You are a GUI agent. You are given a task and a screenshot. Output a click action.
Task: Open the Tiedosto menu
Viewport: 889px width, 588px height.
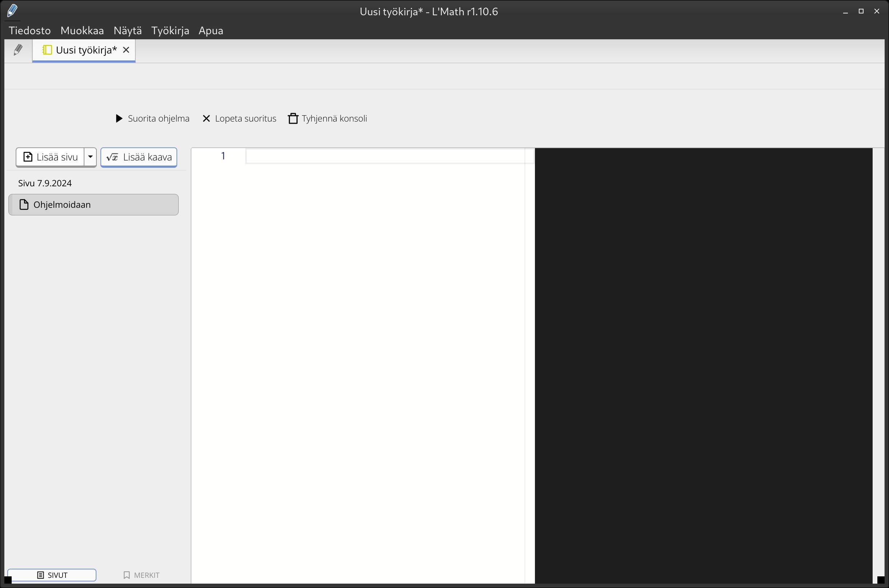[29, 30]
